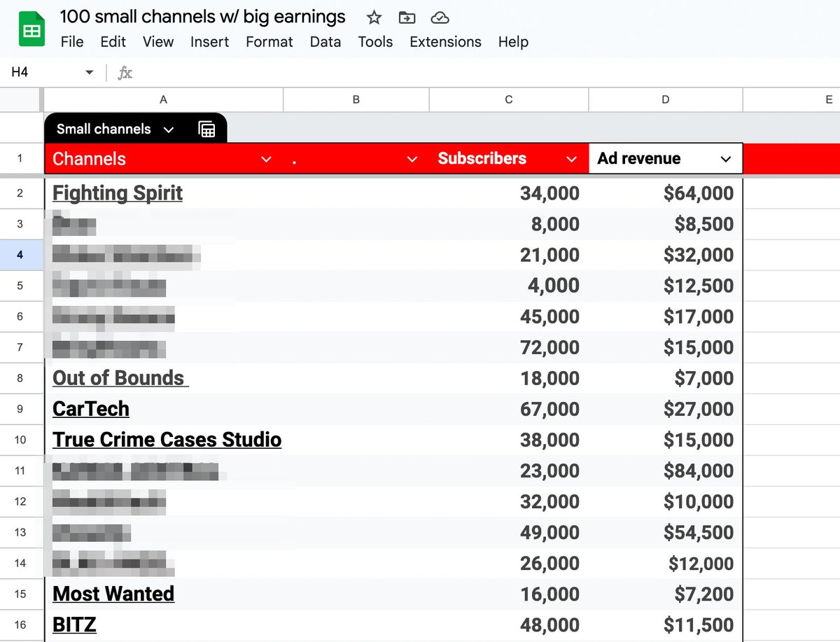Viewport: 840px width, 642px height.
Task: Select the 26,000 subscribers cell
Action: pyautogui.click(x=509, y=563)
